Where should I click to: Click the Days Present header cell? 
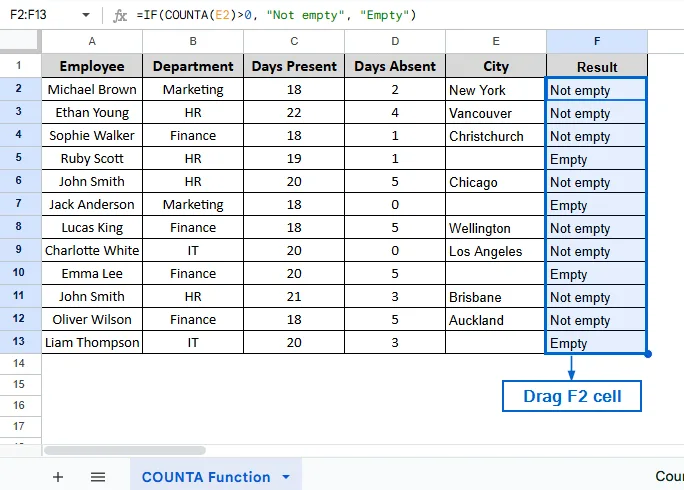[294, 66]
